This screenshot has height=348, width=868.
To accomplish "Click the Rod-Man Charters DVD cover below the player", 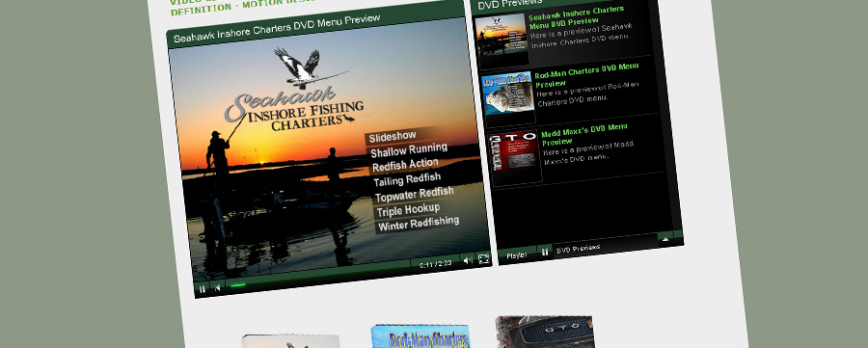I will click(x=421, y=336).
